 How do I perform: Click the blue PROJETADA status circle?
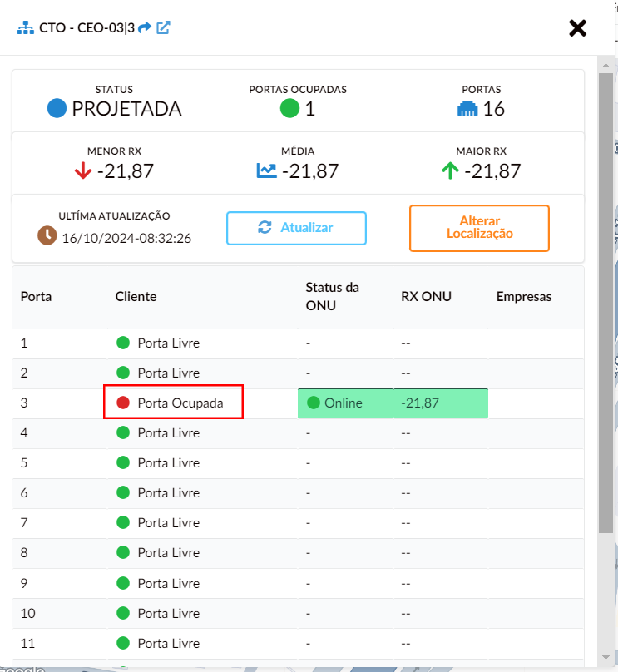pos(57,108)
